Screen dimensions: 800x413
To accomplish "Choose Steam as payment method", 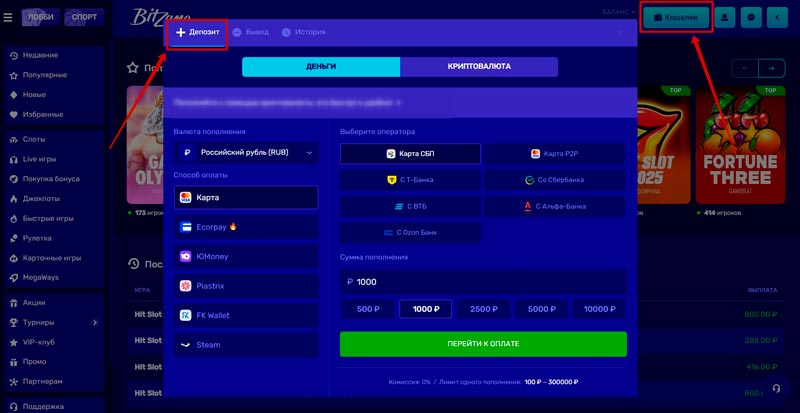I will click(246, 344).
